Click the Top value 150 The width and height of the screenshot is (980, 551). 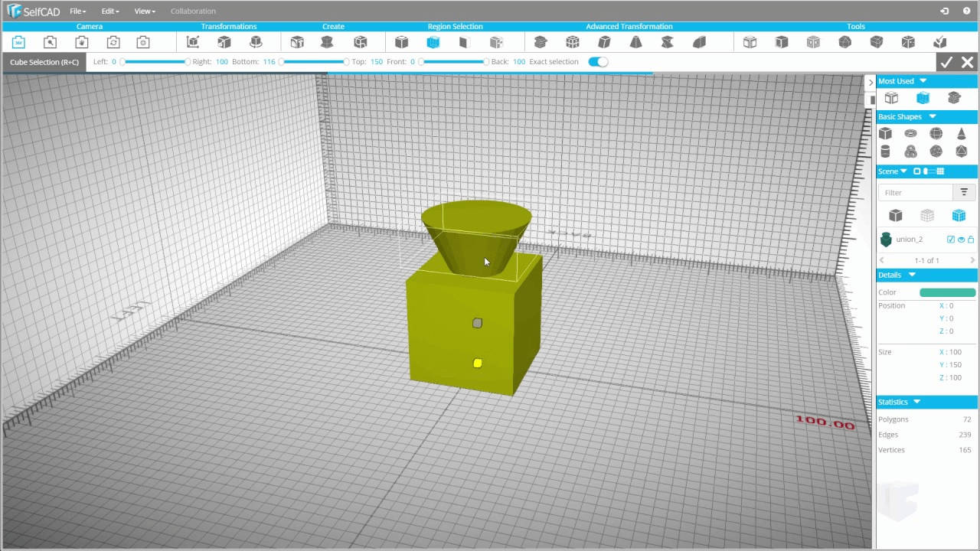[377, 61]
